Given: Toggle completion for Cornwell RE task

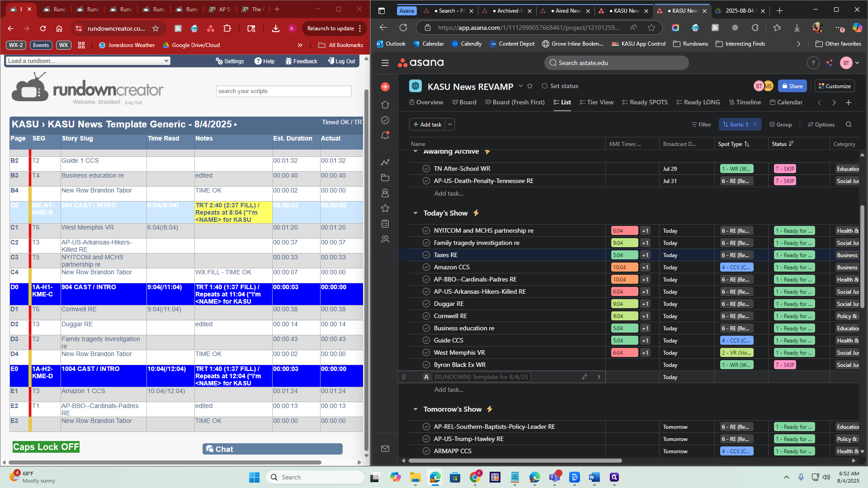Looking at the screenshot, I should 426,316.
